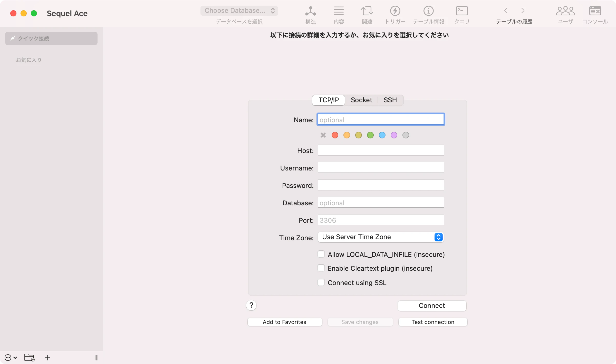Focus the Name input field

click(381, 119)
